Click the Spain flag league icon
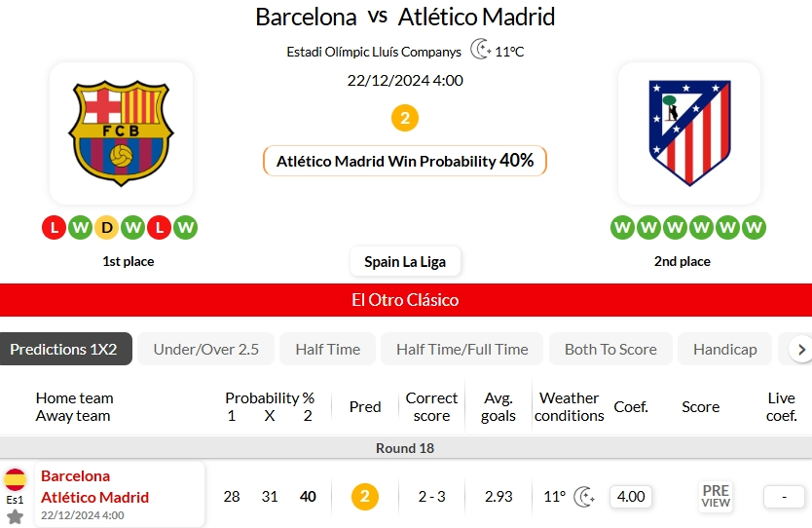The width and height of the screenshot is (812, 528). (x=16, y=479)
